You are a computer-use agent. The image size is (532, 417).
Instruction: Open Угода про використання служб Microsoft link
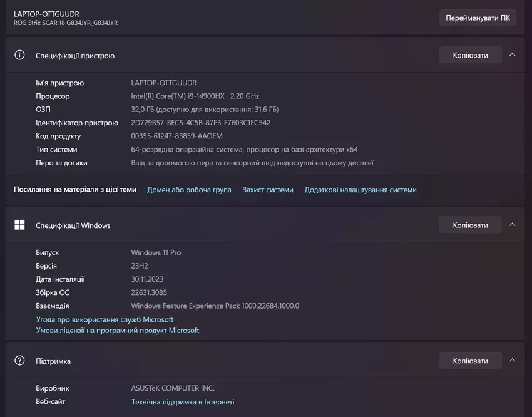[x=105, y=319]
